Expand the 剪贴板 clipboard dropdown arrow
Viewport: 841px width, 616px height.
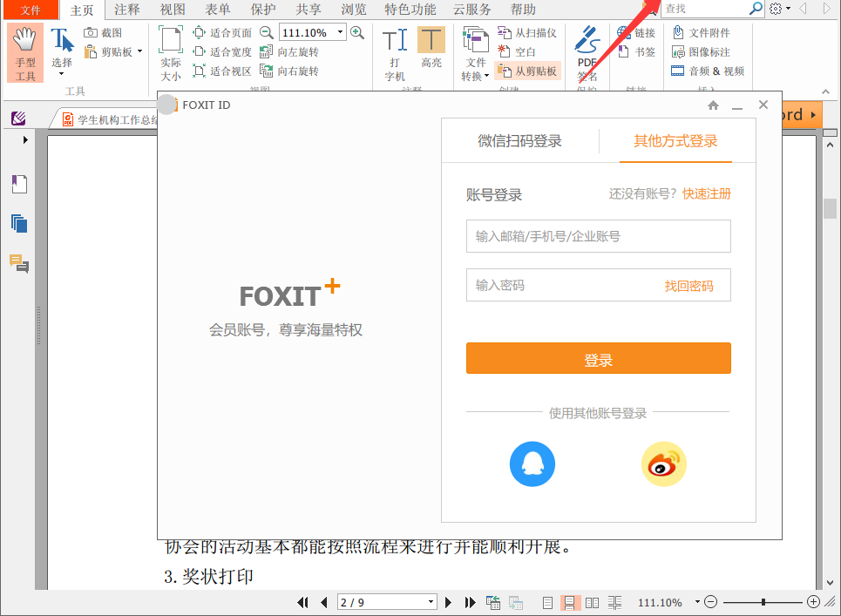139,52
